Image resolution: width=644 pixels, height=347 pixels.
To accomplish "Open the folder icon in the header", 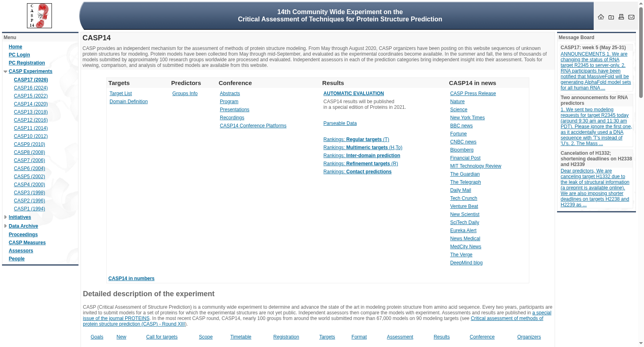I will 611,17.
